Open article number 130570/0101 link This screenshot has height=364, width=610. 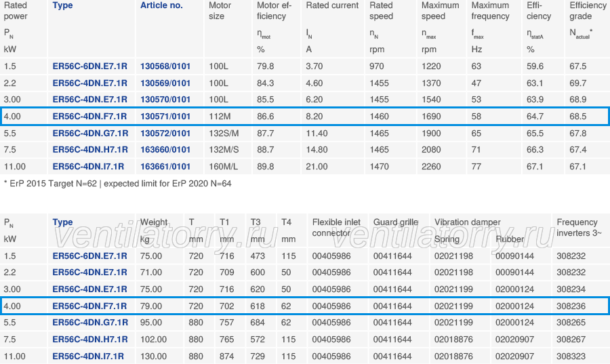click(165, 100)
